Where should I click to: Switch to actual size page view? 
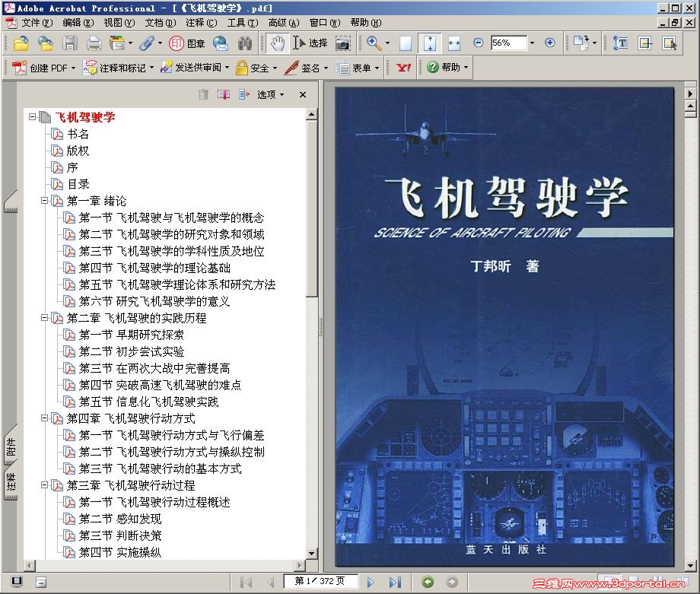click(x=406, y=43)
